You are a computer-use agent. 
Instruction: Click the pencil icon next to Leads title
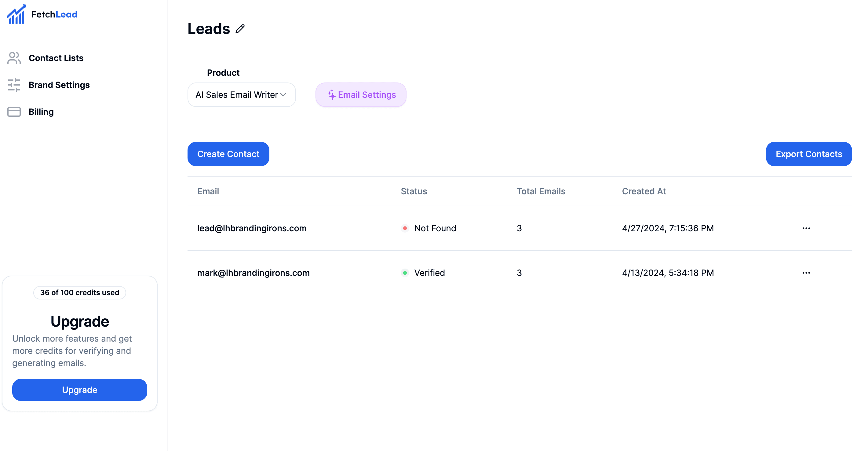(x=240, y=29)
